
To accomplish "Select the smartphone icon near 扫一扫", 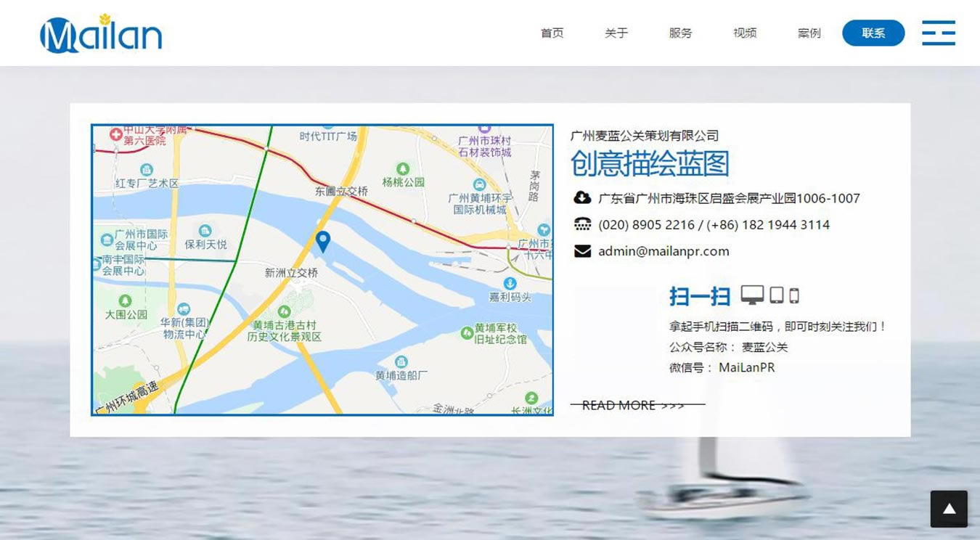I will coord(794,295).
